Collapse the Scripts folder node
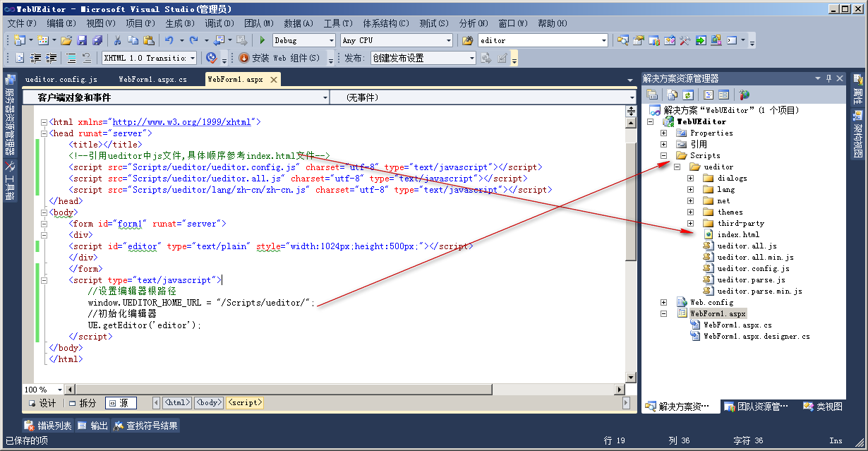Screen dimensions: 868x451 point(663,155)
